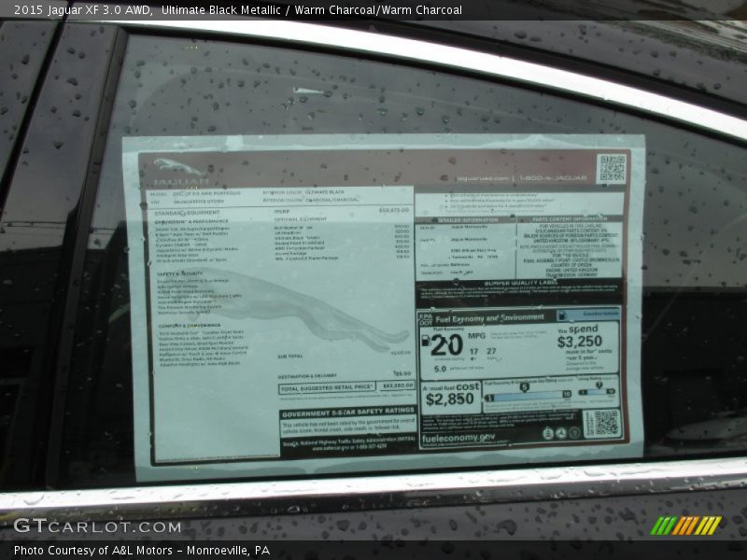The width and height of the screenshot is (747, 560).
Task: Click the Jaguar leaper logo in sticker header
Action: pos(178,167)
